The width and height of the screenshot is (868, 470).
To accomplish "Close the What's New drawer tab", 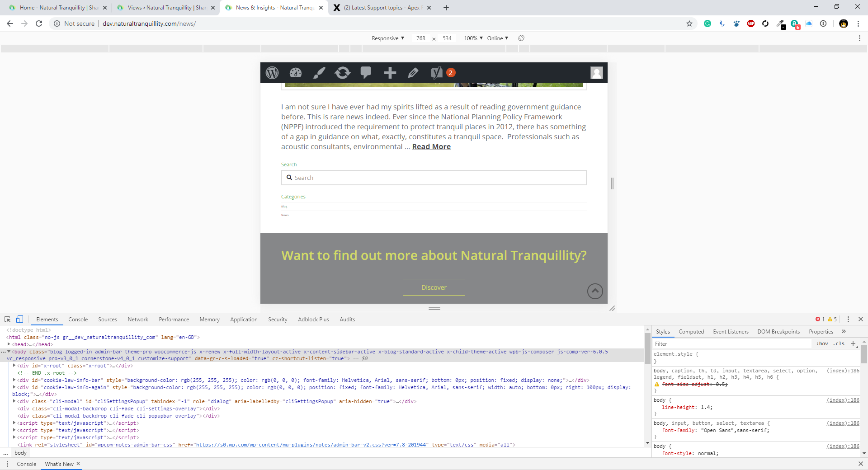I will (78, 464).
